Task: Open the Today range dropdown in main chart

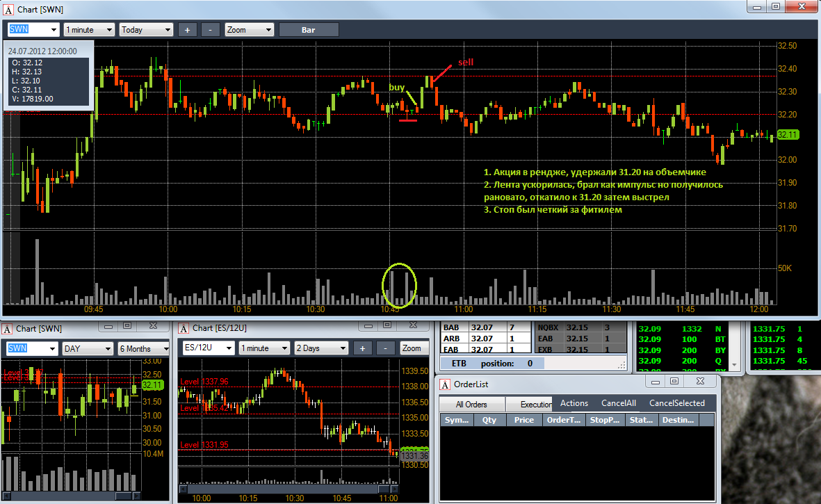Action: [146, 30]
